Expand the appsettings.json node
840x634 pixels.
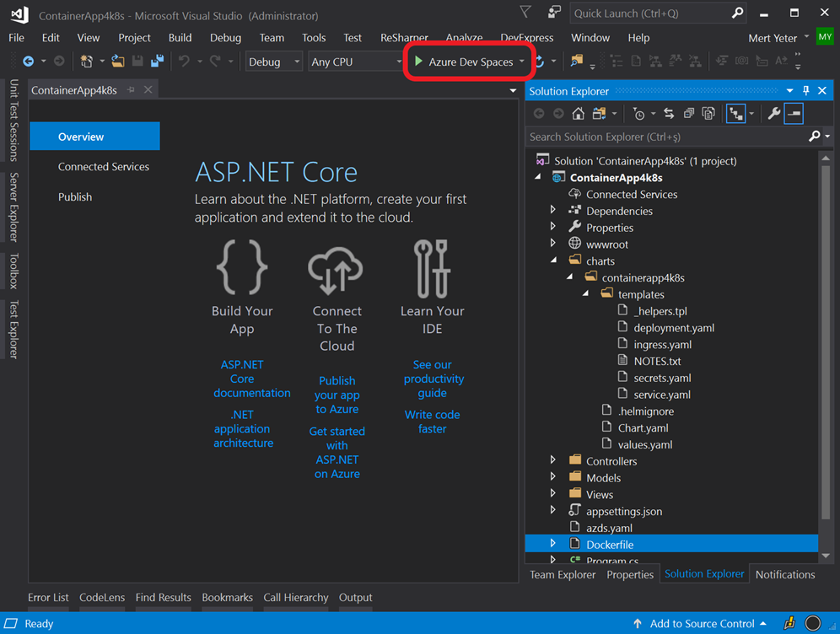point(553,510)
